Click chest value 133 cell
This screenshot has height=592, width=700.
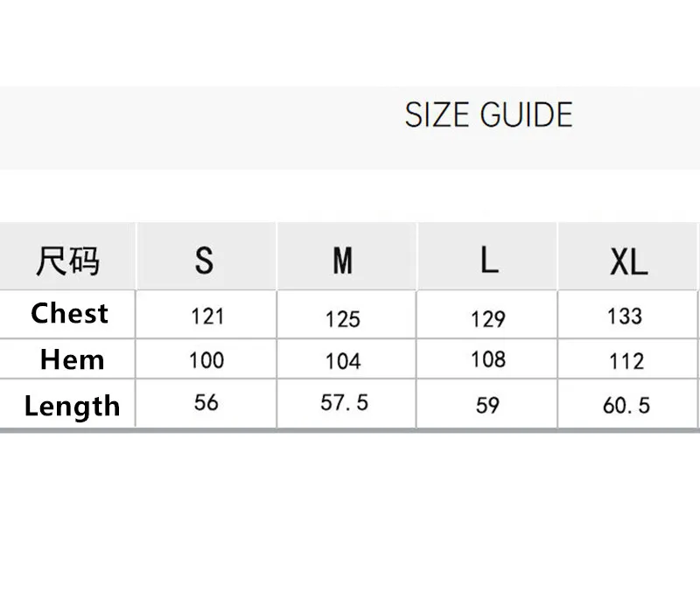pos(625,317)
